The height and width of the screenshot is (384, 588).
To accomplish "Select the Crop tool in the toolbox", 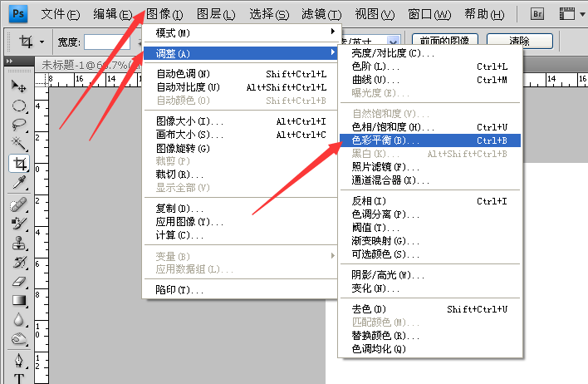I will pyautogui.click(x=19, y=163).
